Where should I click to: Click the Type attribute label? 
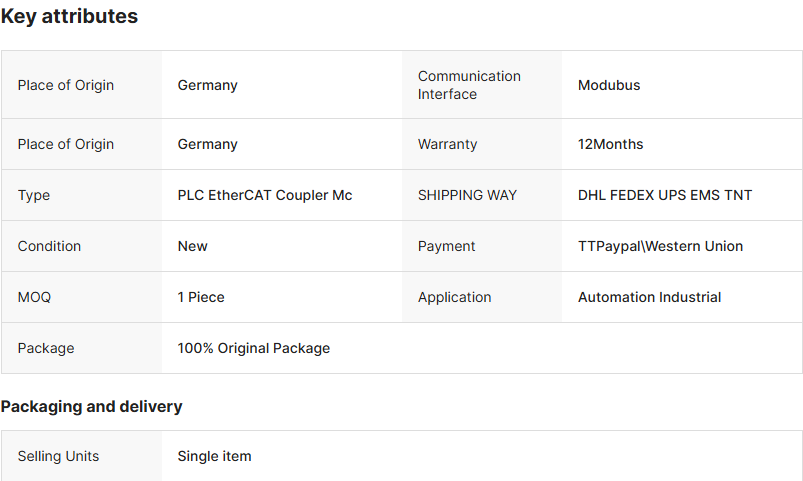34,195
